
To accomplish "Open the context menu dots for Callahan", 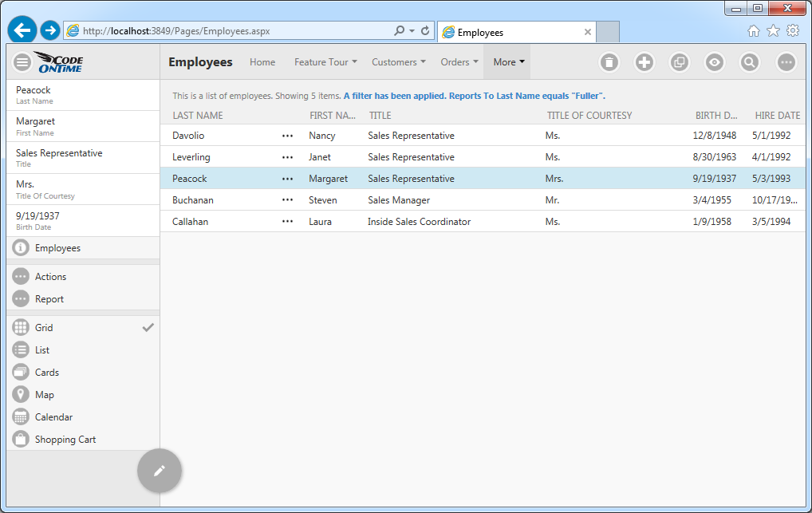I will pos(287,222).
